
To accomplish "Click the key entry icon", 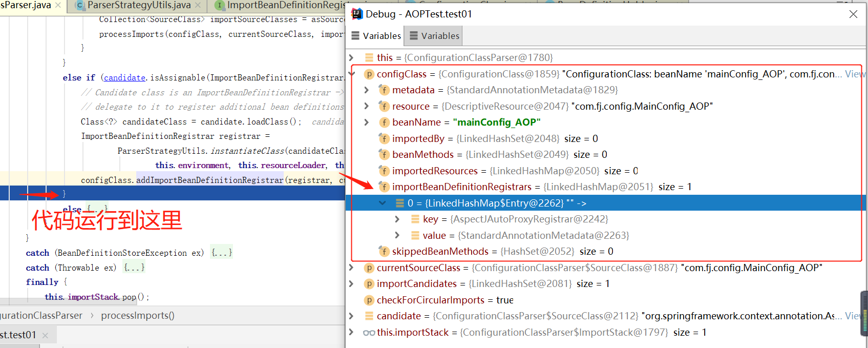I will (x=415, y=219).
